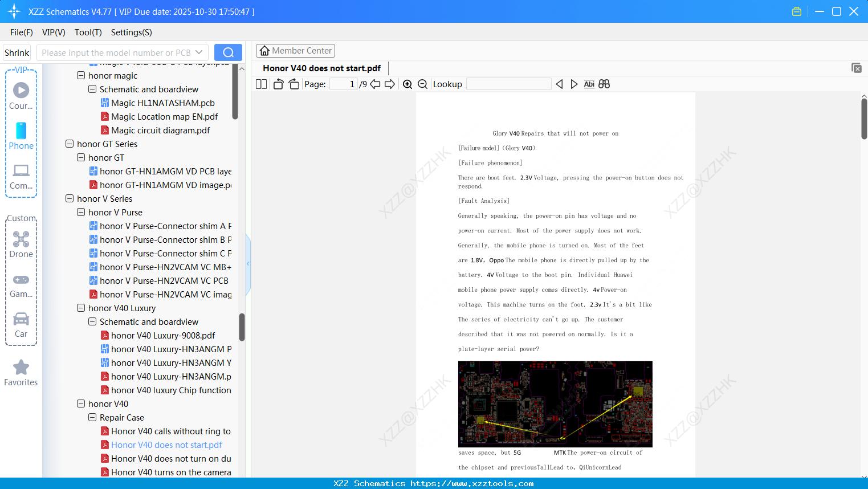Viewport: 868px width, 489px height.
Task: Click the Lookup text field
Action: tap(509, 84)
